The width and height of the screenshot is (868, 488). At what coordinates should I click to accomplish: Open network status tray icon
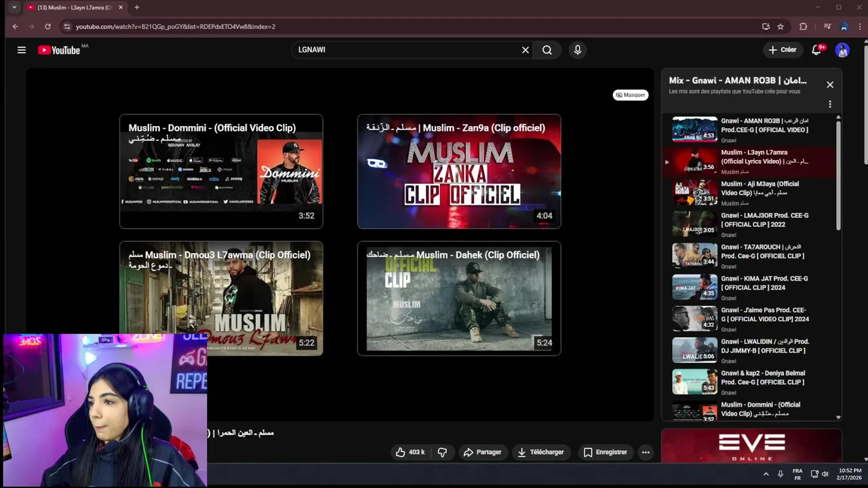815,474
